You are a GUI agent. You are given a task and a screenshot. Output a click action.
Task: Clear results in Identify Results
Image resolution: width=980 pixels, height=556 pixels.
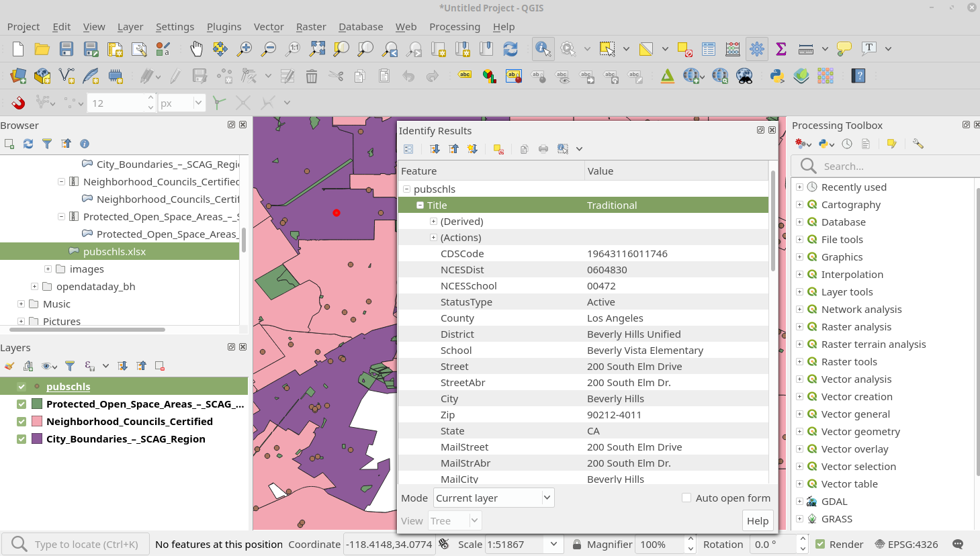[x=498, y=149]
